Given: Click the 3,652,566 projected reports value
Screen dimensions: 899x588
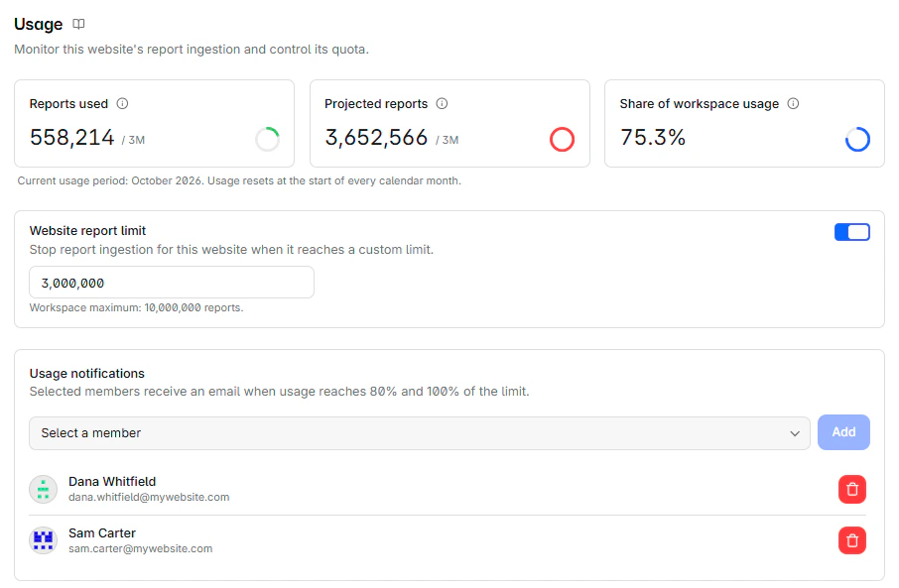Looking at the screenshot, I should (376, 138).
